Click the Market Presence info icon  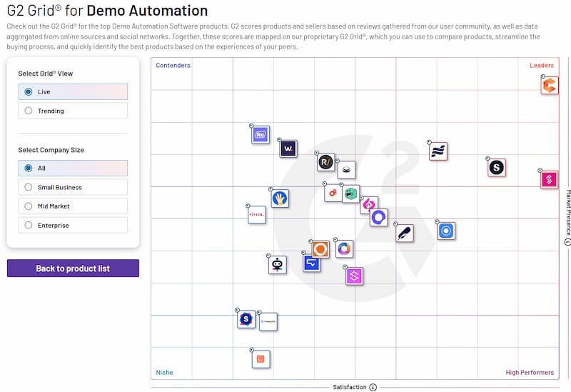click(x=567, y=242)
